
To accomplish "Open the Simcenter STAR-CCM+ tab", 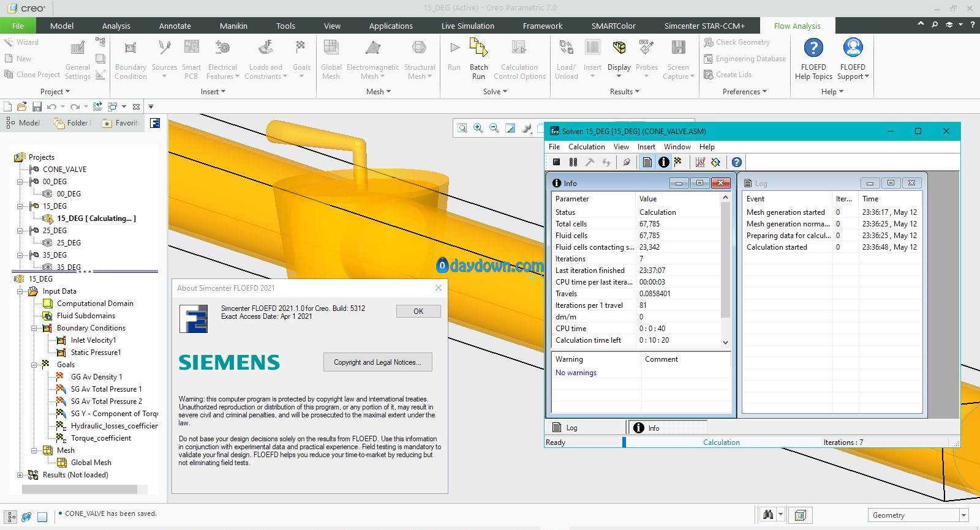I will coord(704,26).
